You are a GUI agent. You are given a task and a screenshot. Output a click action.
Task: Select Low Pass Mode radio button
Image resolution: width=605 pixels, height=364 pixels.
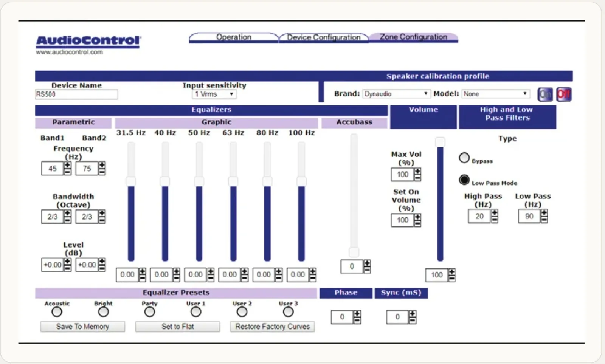click(x=464, y=180)
